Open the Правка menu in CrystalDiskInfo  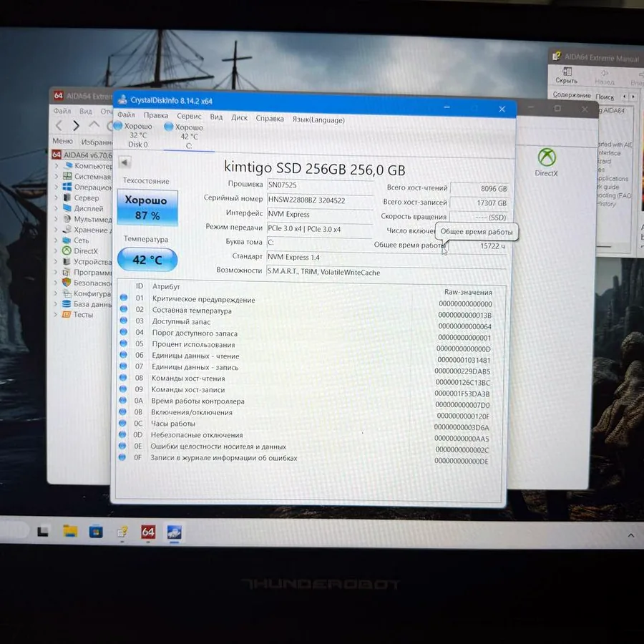(x=156, y=115)
